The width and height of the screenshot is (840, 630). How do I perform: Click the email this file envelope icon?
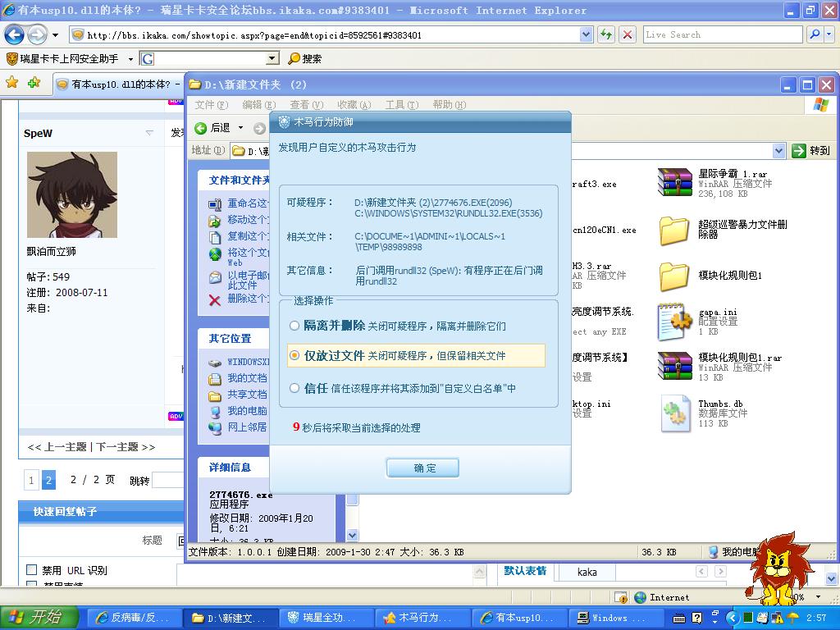point(215,277)
